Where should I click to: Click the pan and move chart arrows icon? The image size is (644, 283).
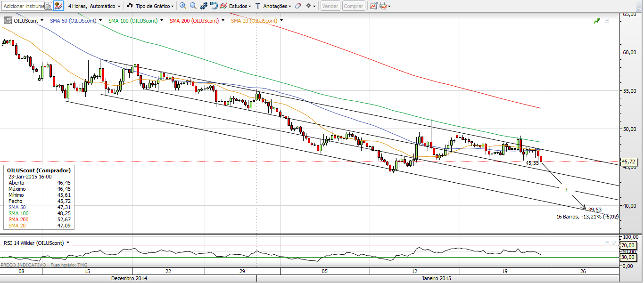click(204, 6)
